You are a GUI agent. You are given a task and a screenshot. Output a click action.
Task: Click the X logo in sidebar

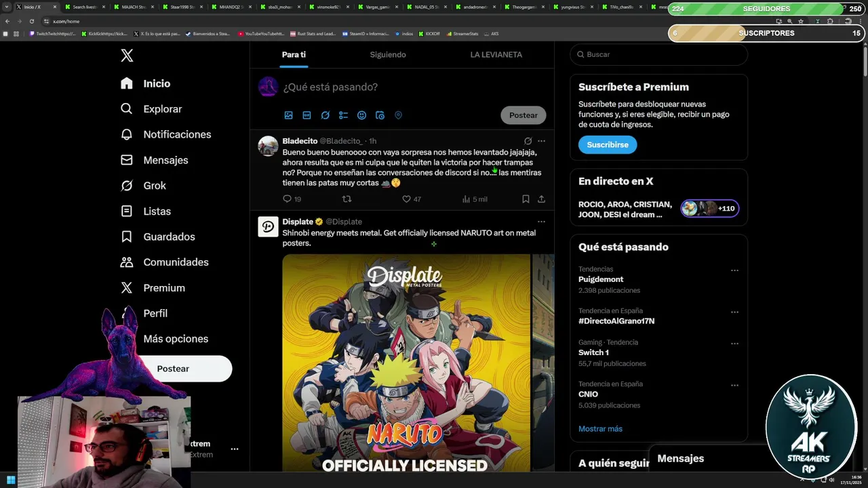tap(127, 56)
